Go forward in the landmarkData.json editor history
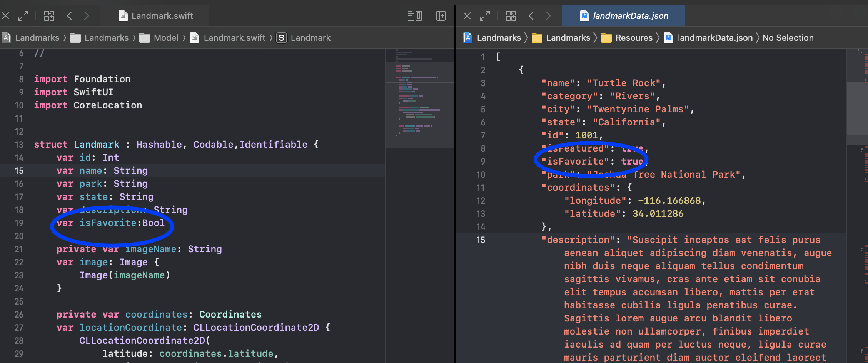The height and width of the screenshot is (363, 868). pos(548,16)
